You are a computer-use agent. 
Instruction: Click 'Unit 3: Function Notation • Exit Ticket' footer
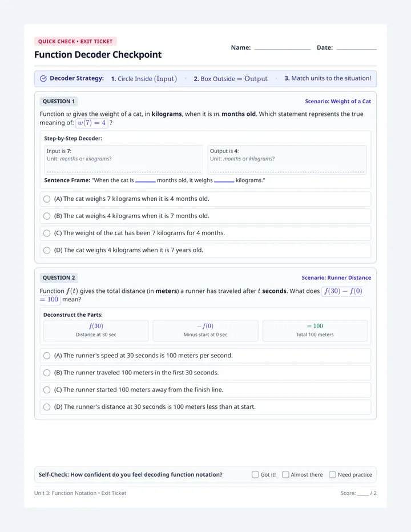coord(80,493)
